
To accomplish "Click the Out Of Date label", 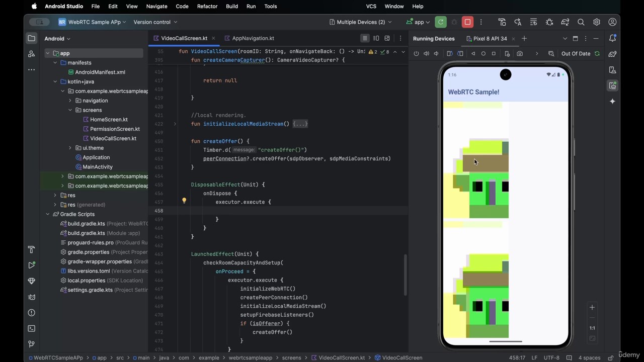I will click(x=576, y=54).
